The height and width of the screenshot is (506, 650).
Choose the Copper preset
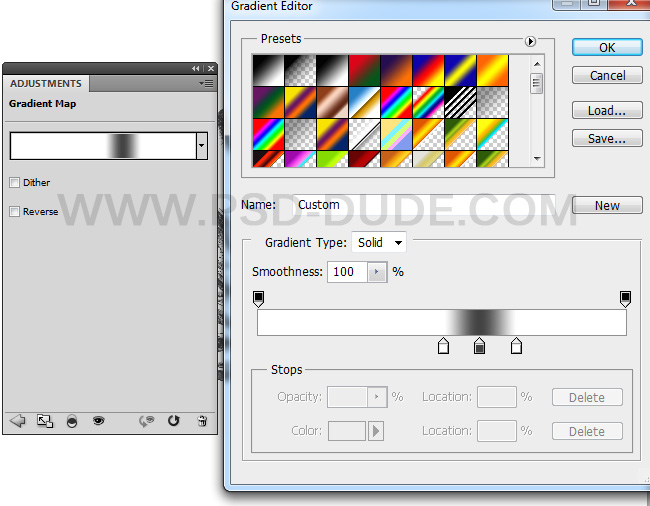pyautogui.click(x=332, y=102)
